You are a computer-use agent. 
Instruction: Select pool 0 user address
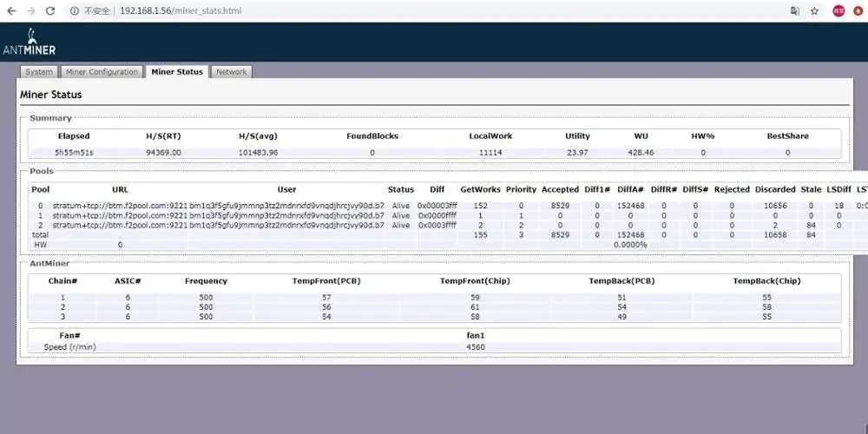click(x=286, y=206)
